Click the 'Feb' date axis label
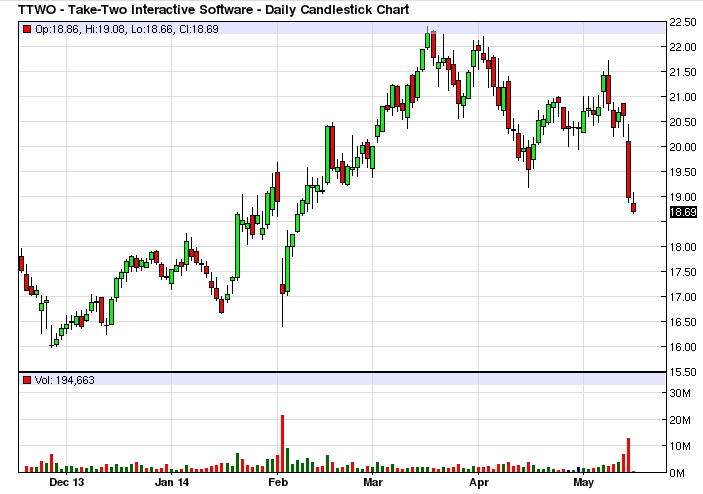 coord(278,483)
